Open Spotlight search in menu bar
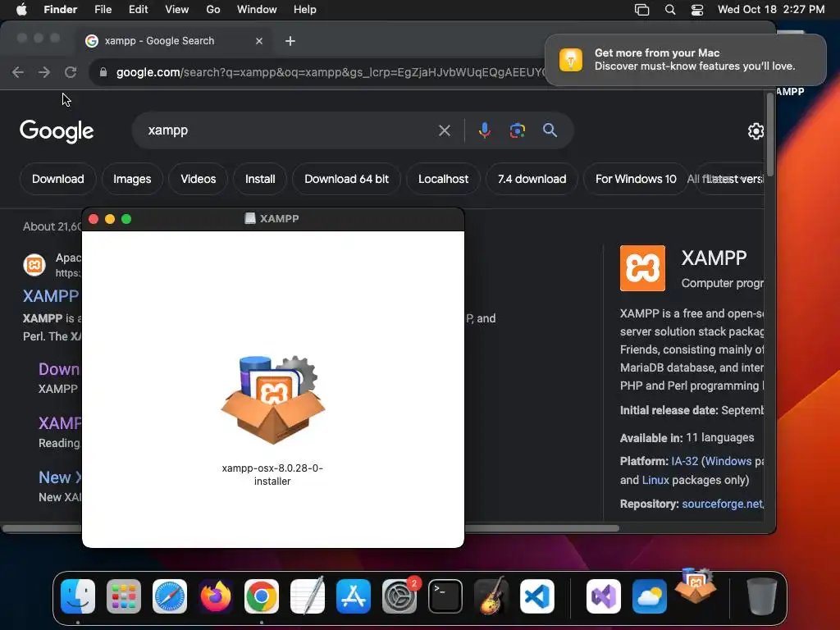840x630 pixels. point(669,9)
